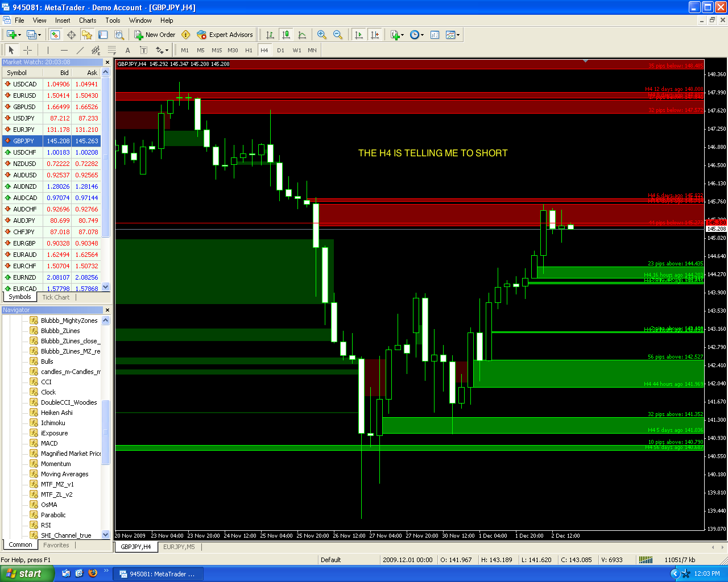Image resolution: width=728 pixels, height=582 pixels.
Task: Select the Crosshair tool
Action: coord(27,50)
